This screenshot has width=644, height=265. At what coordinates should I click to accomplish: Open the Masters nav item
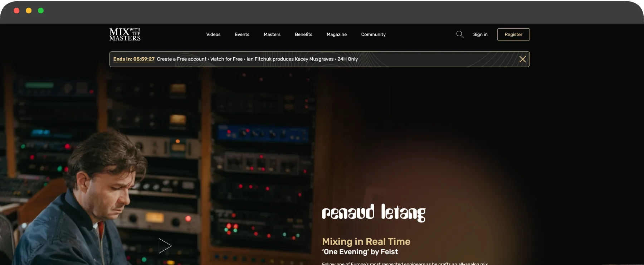pos(272,34)
